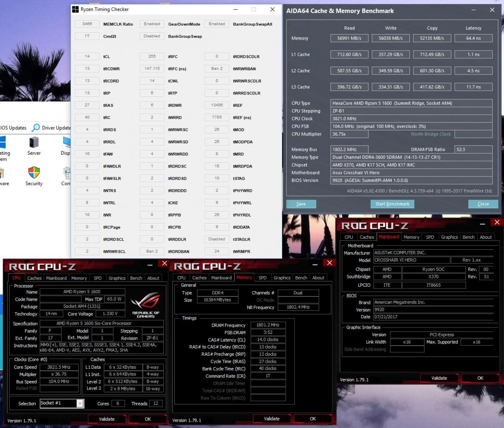Click the GearDownMode Enabled field
This screenshot has width=504, height=428.
point(152,24)
